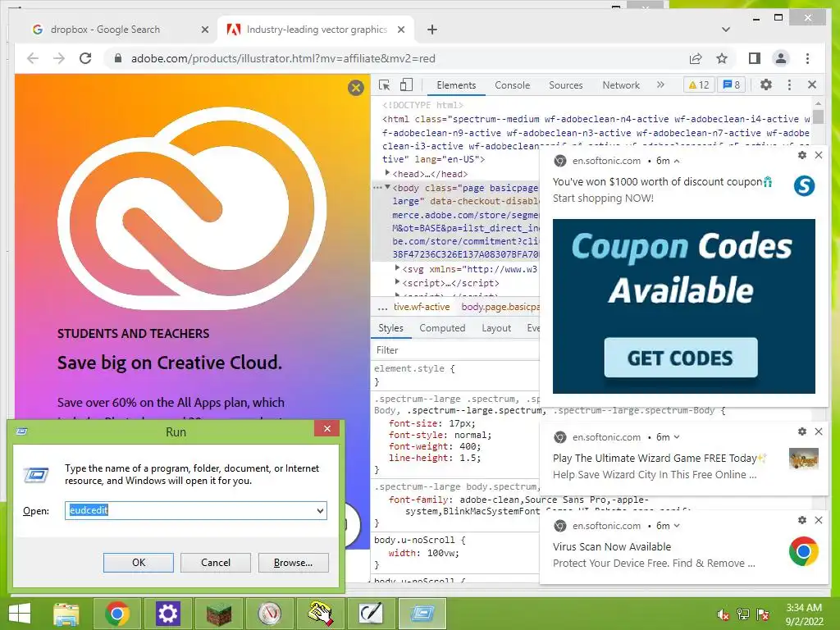Click Cancel in the Run dialog
This screenshot has width=840, height=630.
click(216, 563)
